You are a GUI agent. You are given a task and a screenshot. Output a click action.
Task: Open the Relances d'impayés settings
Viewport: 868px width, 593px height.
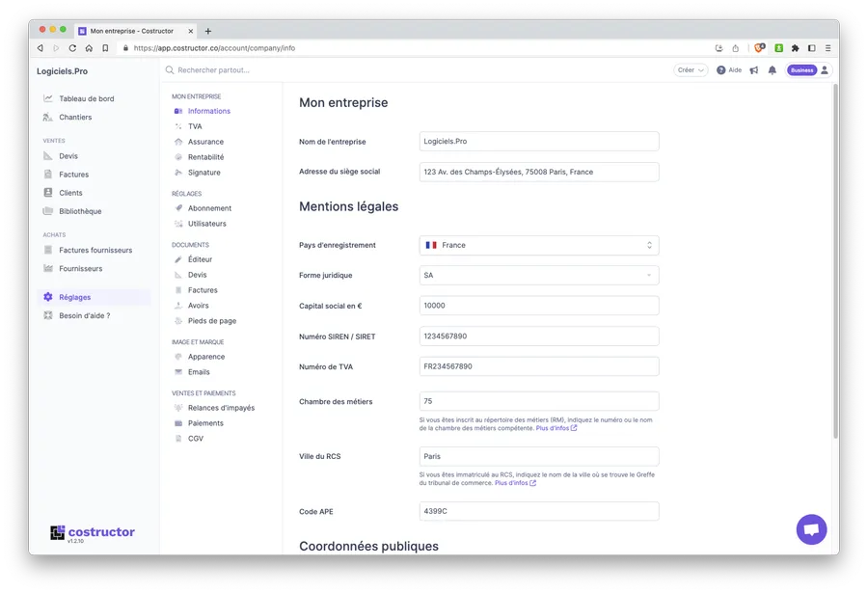point(221,408)
